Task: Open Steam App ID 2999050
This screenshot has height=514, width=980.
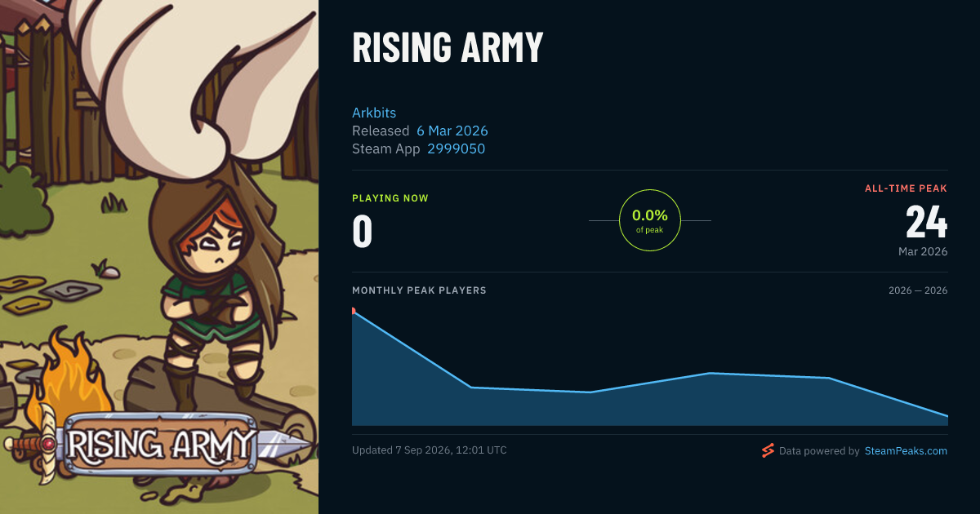Action: [x=457, y=148]
